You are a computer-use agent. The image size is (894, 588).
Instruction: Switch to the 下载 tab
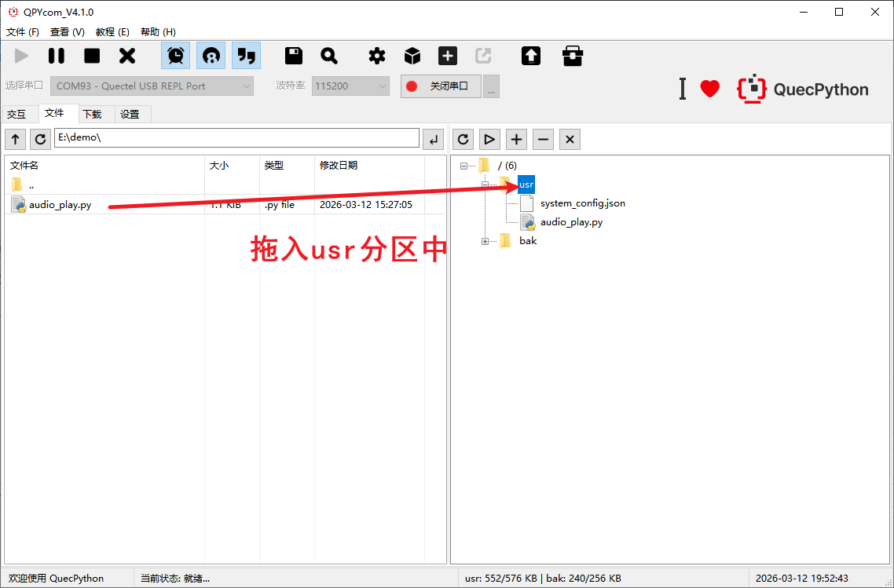pyautogui.click(x=92, y=114)
